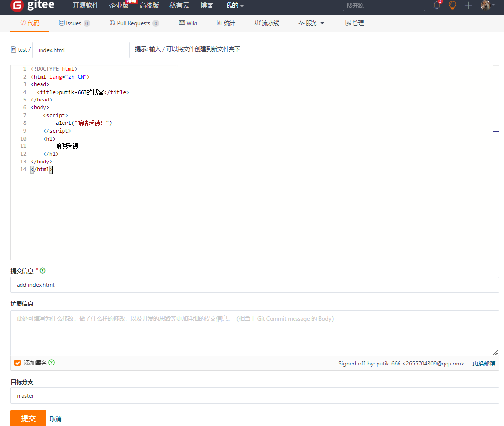
Task: Open the 目标分支 master field
Action: coord(254,396)
